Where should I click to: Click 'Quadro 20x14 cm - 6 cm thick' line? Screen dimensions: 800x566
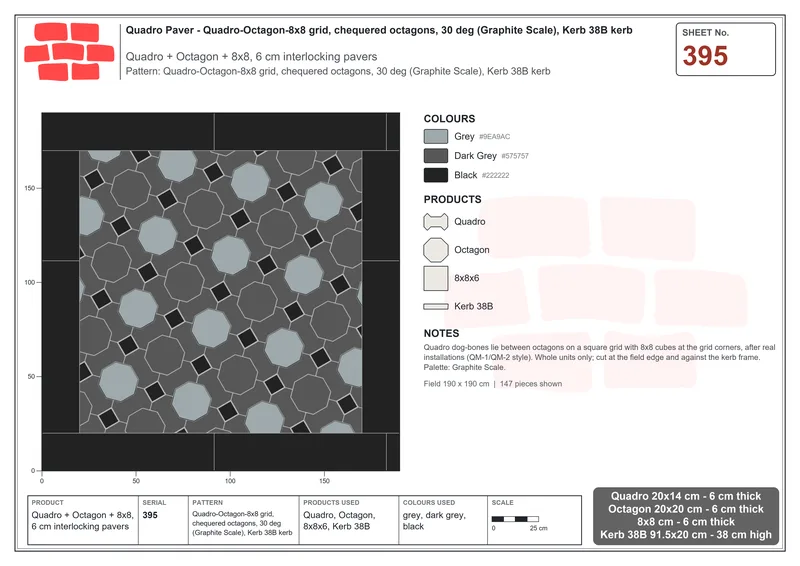tap(686, 496)
